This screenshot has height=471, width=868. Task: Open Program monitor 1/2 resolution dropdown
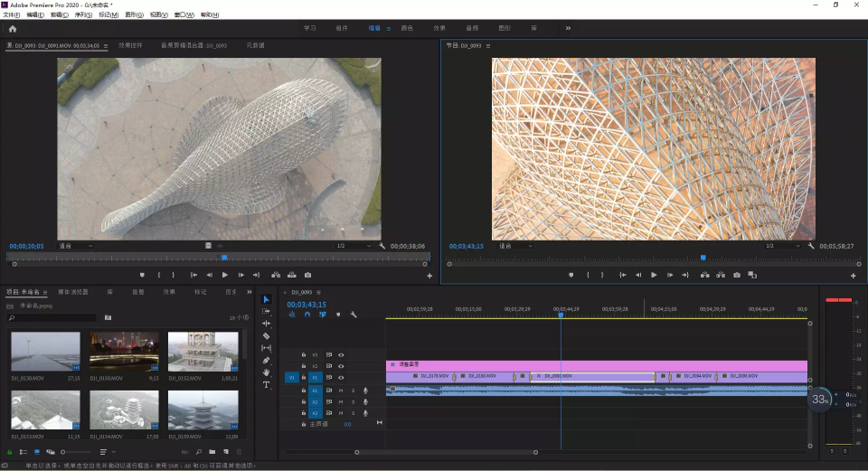782,246
